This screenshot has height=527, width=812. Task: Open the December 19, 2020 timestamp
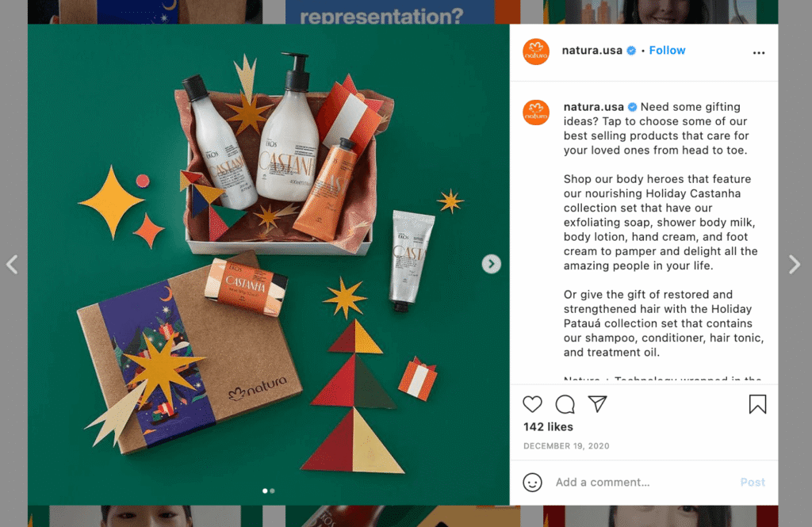566,445
